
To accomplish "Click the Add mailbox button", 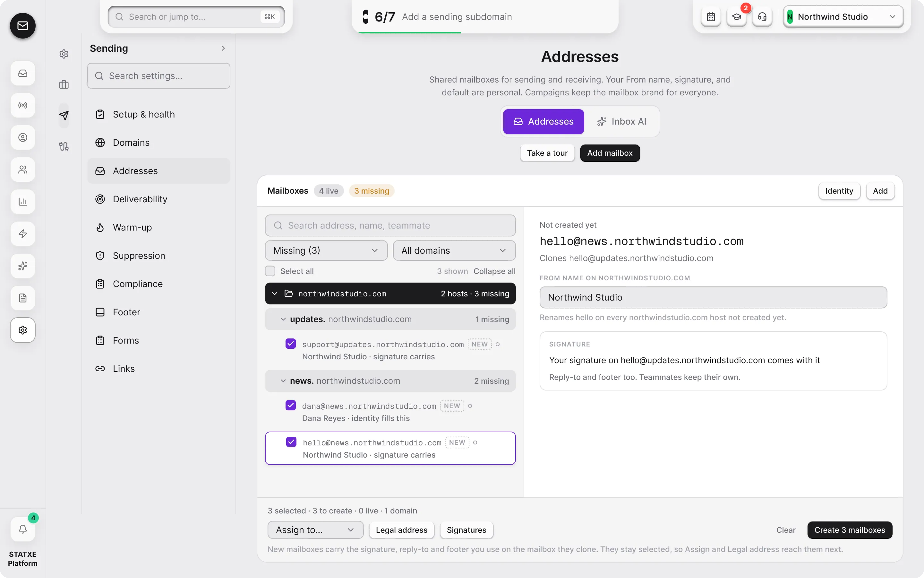I will click(x=610, y=153).
